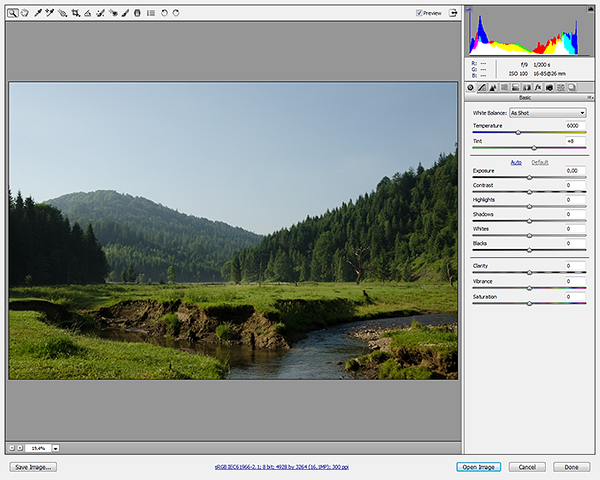The height and width of the screenshot is (480, 600).
Task: Toggle highlight clipping warning on histogram
Action: pyautogui.click(x=590, y=9)
